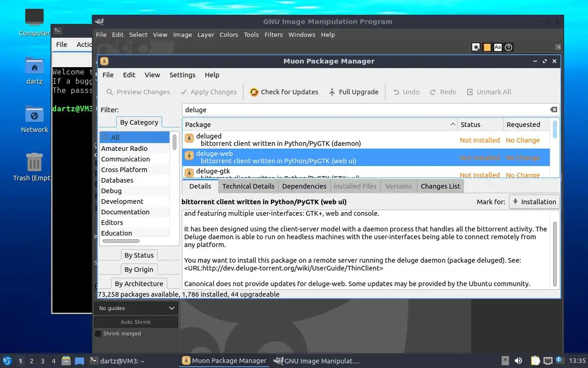This screenshot has height=368, width=588.
Task: Click the deluge-gtk package row icon
Action: (189, 173)
